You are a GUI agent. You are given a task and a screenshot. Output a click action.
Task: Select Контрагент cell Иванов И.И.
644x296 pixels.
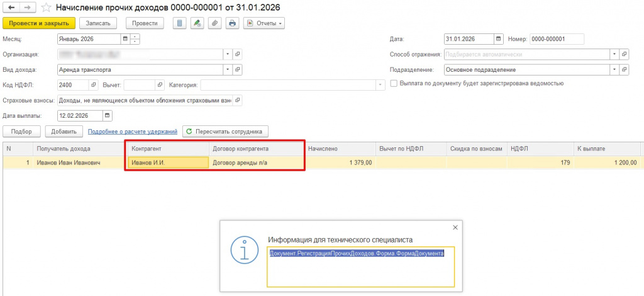pyautogui.click(x=168, y=162)
